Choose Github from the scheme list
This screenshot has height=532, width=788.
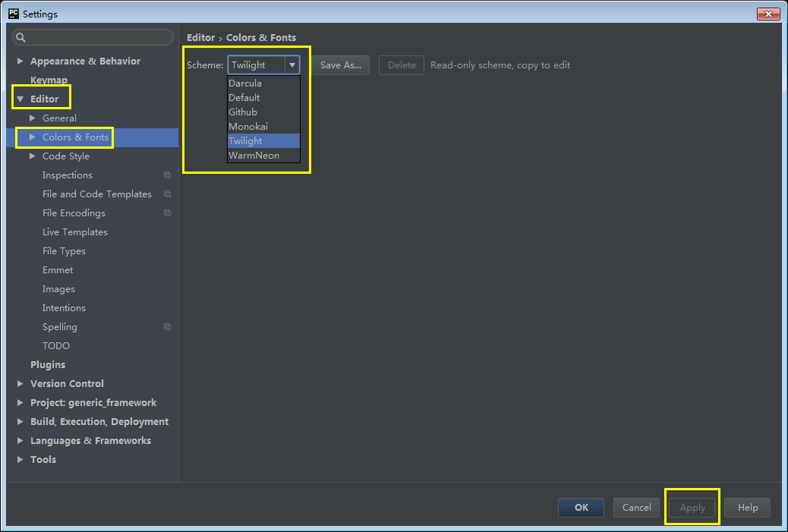pyautogui.click(x=264, y=112)
